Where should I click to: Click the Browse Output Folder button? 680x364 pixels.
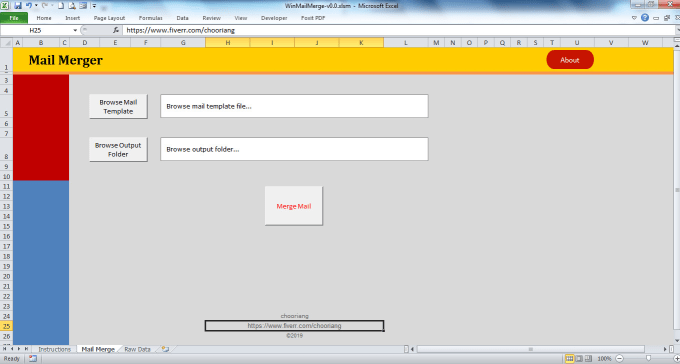pos(118,150)
